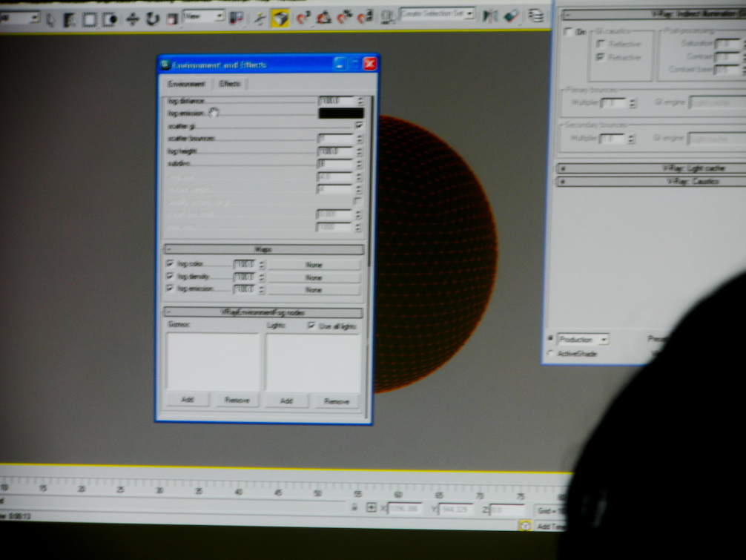Screen dimensions: 746x560
Task: Select the ActiveShade radio button
Action: 551,354
